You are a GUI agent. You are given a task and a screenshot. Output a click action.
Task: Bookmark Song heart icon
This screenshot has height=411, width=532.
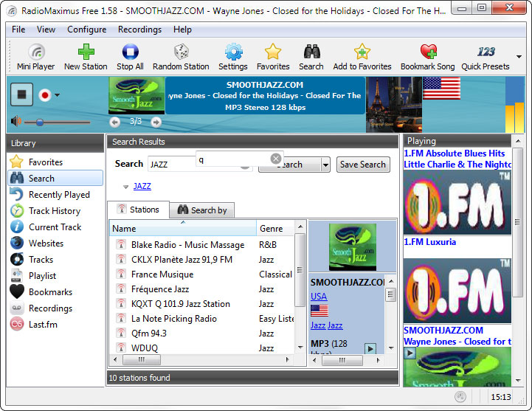point(427,57)
